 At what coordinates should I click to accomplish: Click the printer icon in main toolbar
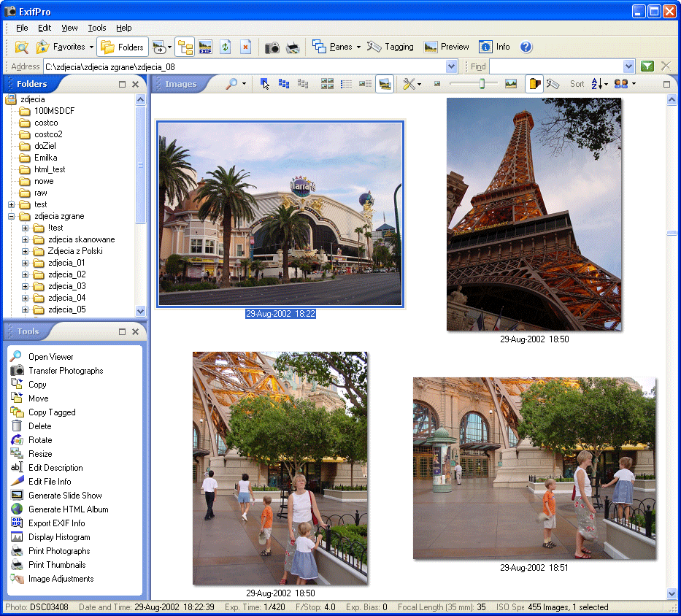point(293,47)
